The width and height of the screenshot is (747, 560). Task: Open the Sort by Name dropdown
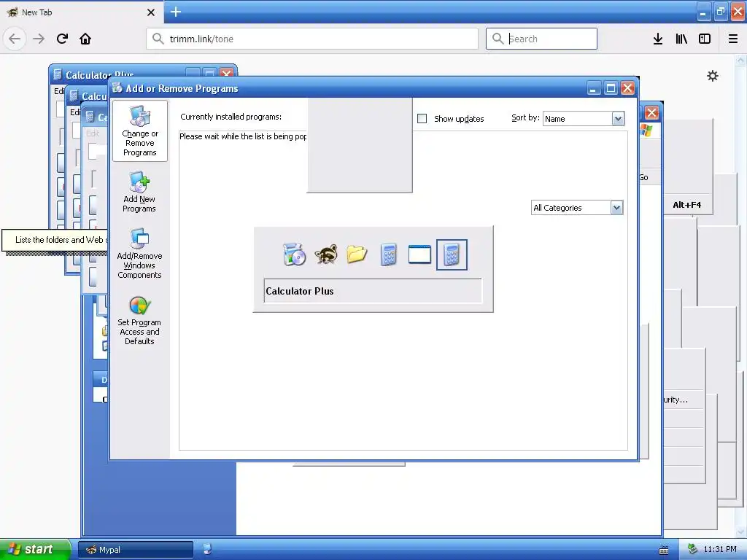584,119
